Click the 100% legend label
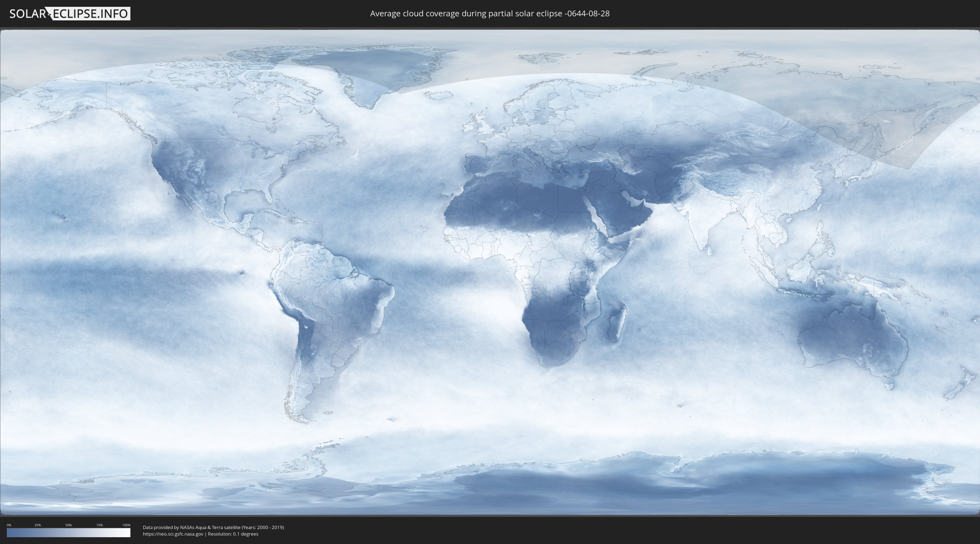Viewport: 980px width, 544px height. 126,525
